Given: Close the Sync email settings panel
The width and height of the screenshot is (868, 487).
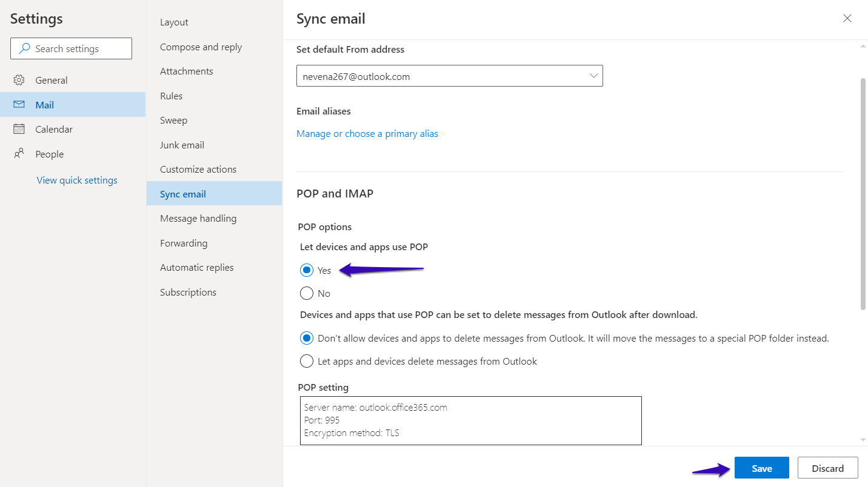Looking at the screenshot, I should coord(847,18).
